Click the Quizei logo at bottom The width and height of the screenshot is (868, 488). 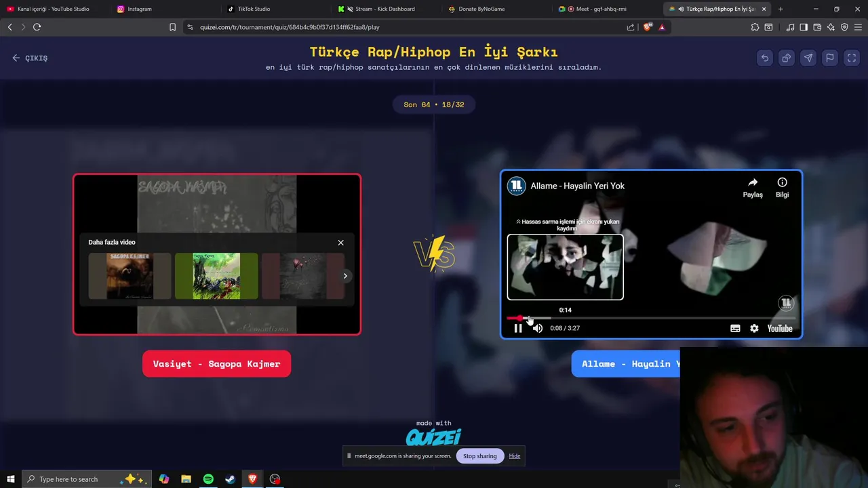[x=434, y=437]
